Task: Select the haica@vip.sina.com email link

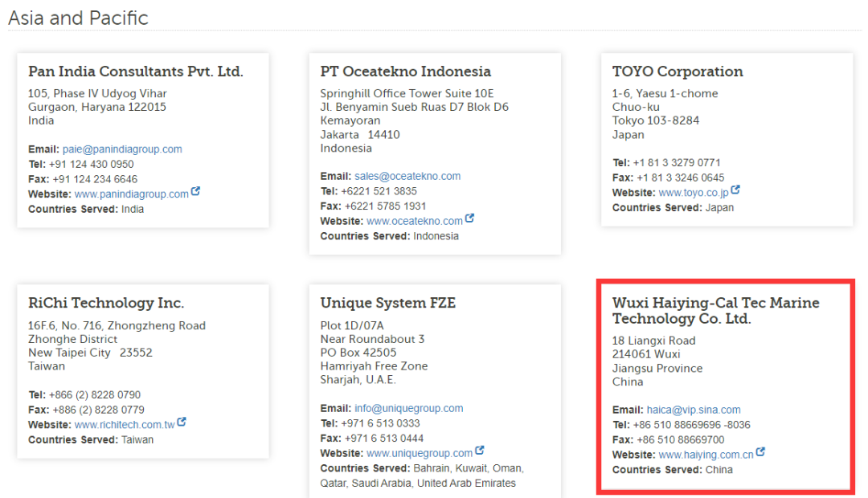Action: pos(694,410)
